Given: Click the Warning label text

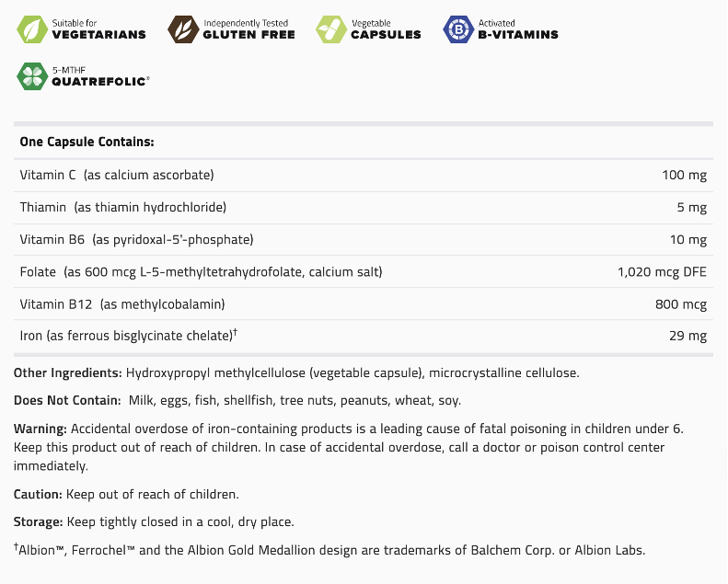Looking at the screenshot, I should coord(40,429).
